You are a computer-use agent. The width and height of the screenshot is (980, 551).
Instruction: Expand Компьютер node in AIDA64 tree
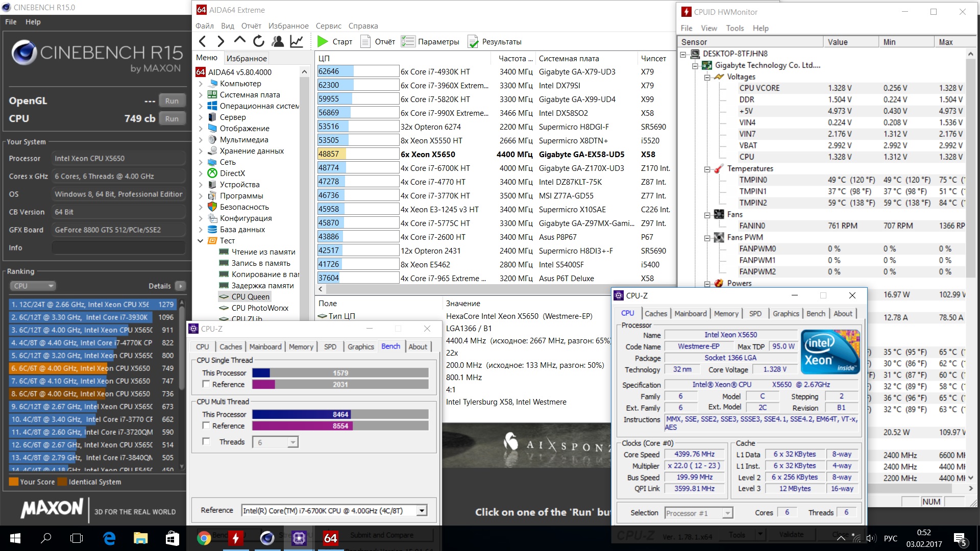pyautogui.click(x=201, y=83)
